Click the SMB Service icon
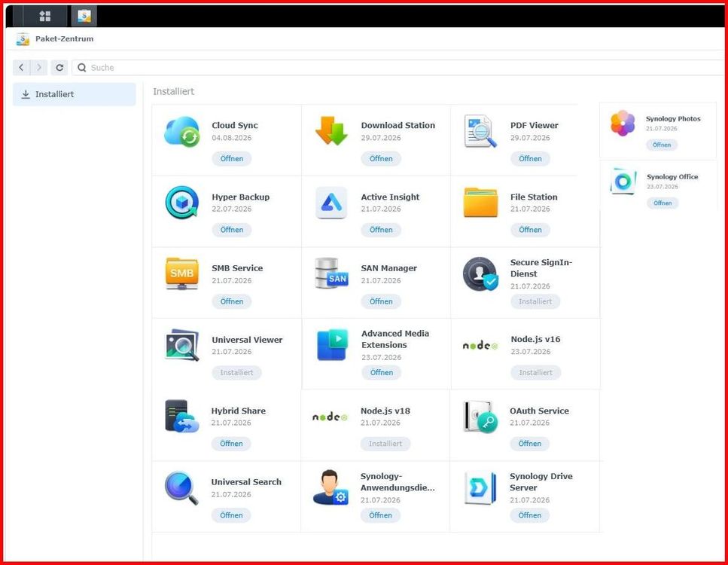 click(182, 273)
